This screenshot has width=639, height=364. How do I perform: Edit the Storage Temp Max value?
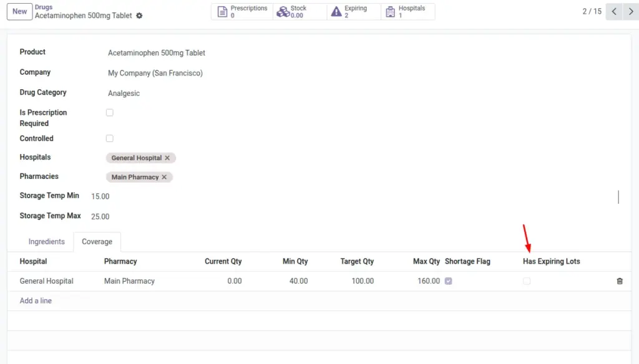pyautogui.click(x=100, y=217)
